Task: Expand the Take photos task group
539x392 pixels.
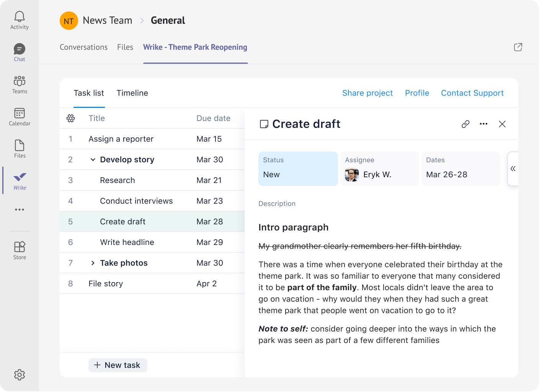Action: (x=93, y=263)
